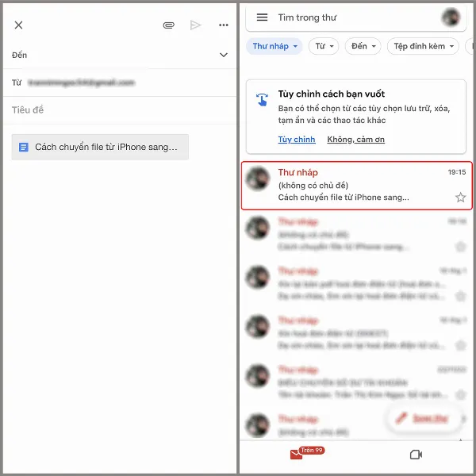This screenshot has width=476, height=476.
Task: Click the blurred Từ sender email address
Action: click(x=81, y=83)
